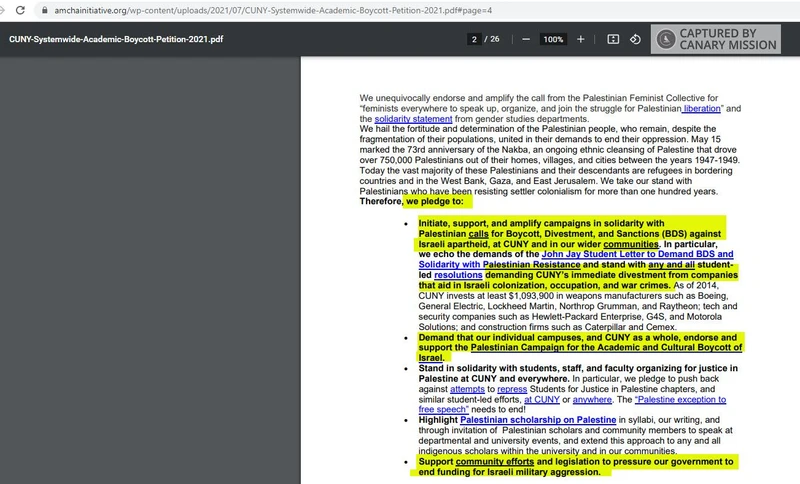The width and height of the screenshot is (800, 484).
Task: Zoom in with the plus button
Action: 580,39
